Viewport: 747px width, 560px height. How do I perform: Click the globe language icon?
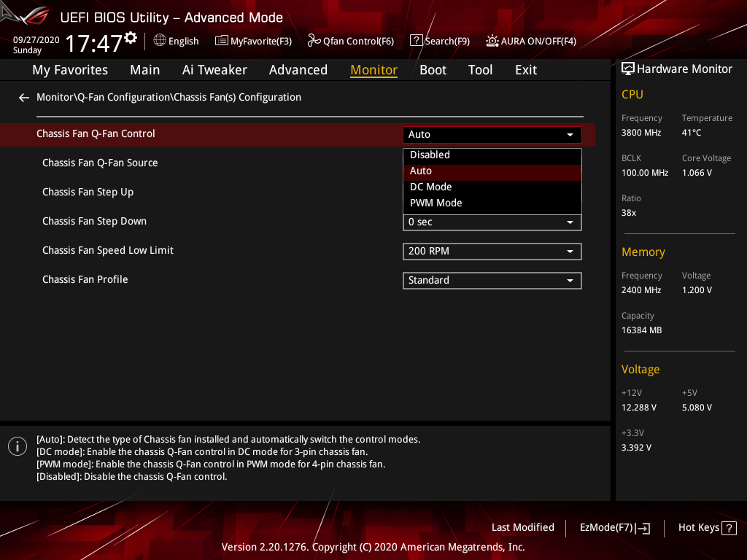point(160,41)
